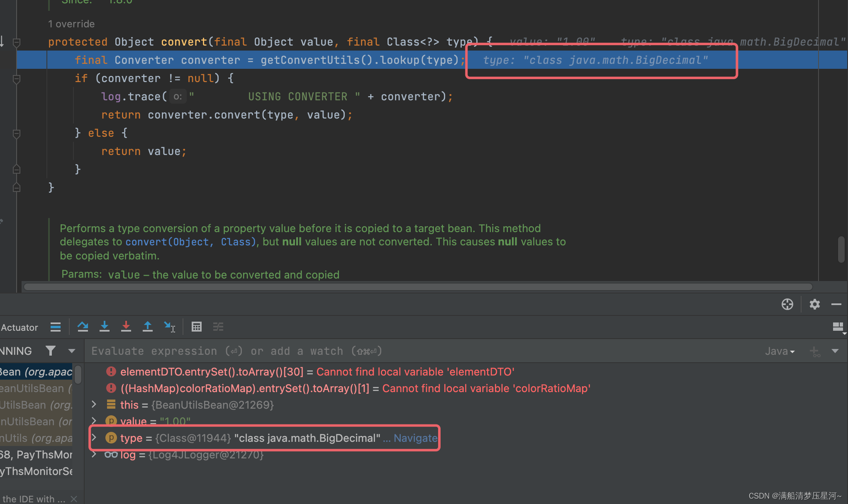The height and width of the screenshot is (504, 848).
Task: Toggle the frames filter funnel icon
Action: point(51,351)
